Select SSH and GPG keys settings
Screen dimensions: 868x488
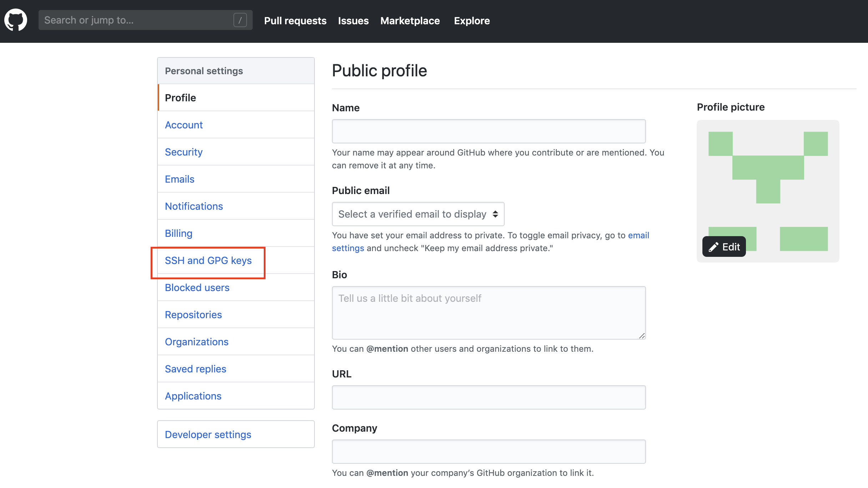click(208, 260)
